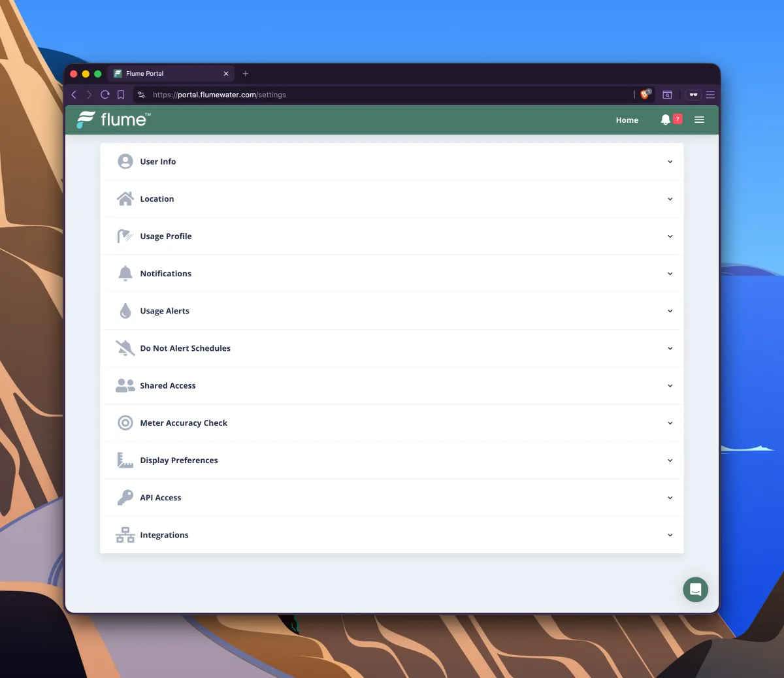Click the Display Preferences label
The height and width of the screenshot is (678, 784).
click(179, 460)
